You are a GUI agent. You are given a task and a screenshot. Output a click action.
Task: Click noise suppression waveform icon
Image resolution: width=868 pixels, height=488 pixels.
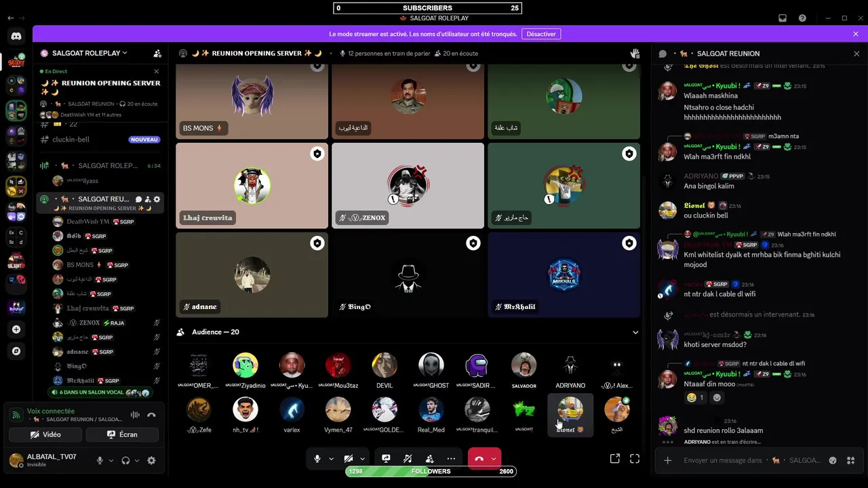click(135, 415)
